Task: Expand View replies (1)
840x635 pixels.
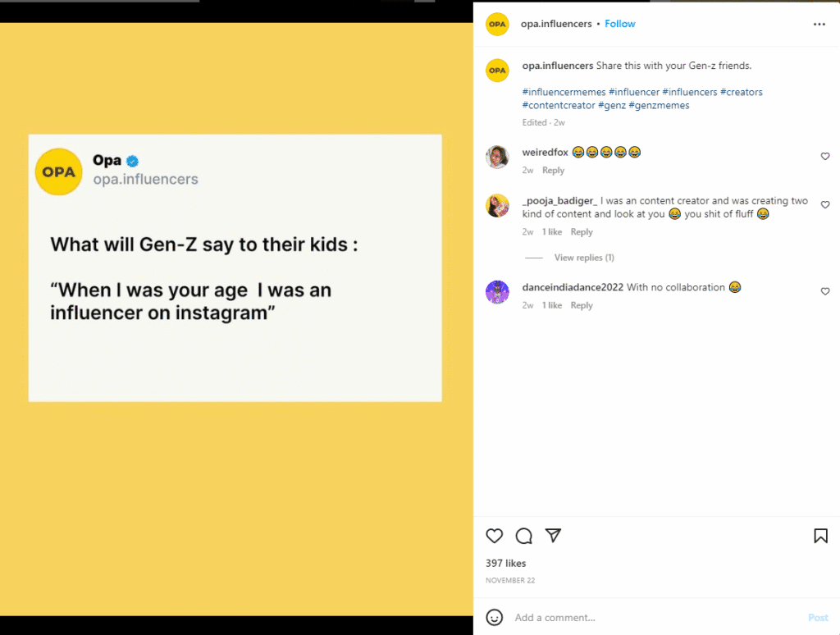Action: (584, 258)
